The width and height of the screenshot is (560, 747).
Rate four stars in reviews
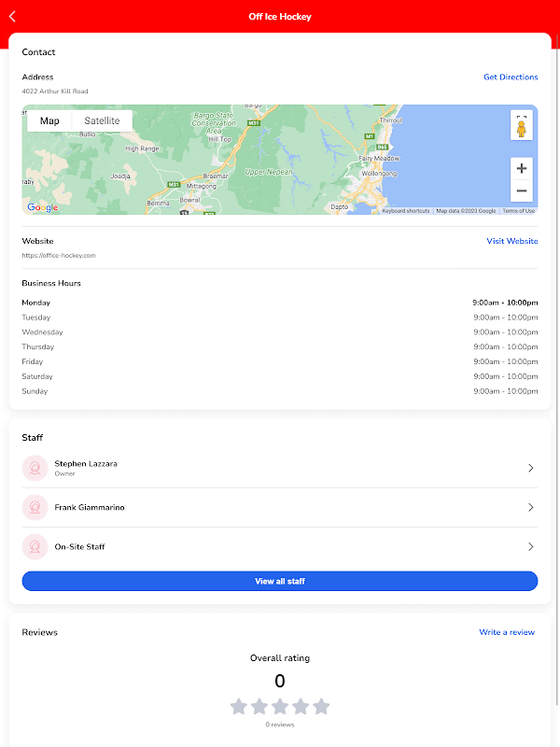point(301,707)
